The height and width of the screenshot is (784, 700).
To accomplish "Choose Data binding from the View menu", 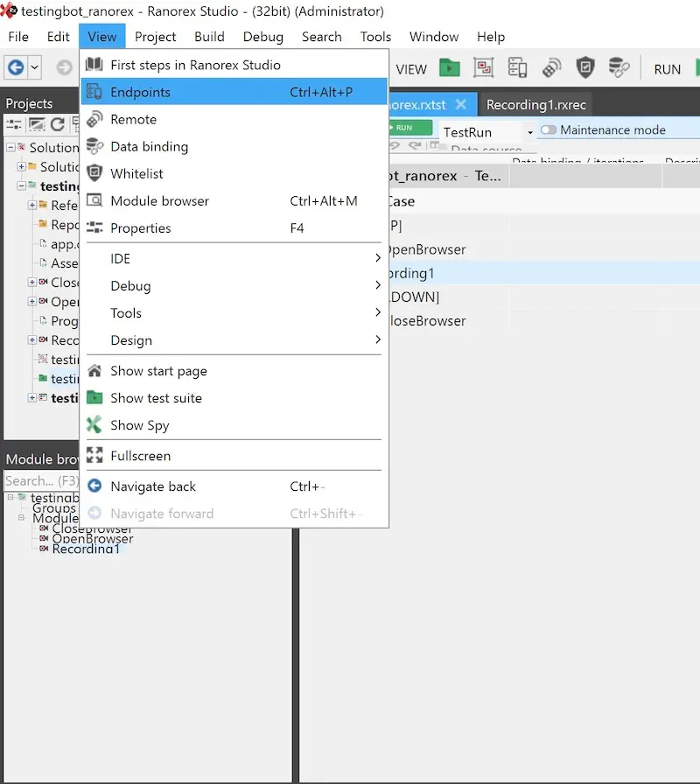I will [234, 146].
